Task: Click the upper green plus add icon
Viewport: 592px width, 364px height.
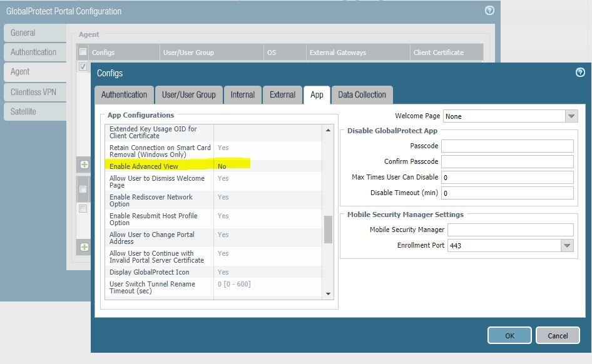Action: tap(84, 164)
